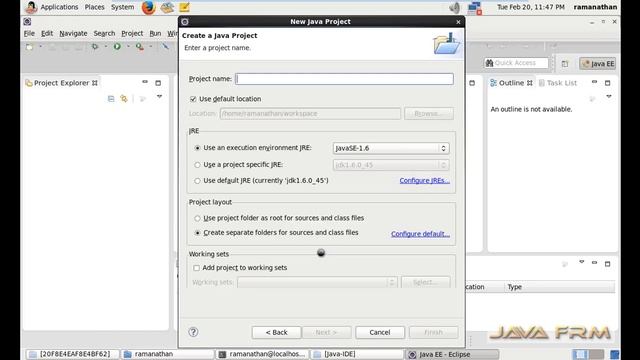Switch to ramanathan@localhost terminal taskbar item
The height and width of the screenshot is (360, 640).
[x=263, y=354]
